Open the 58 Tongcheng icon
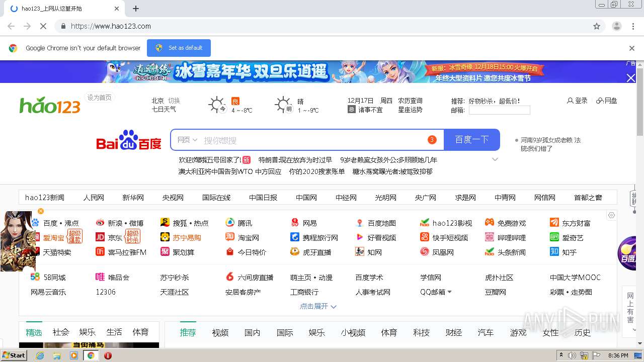 pos(35,277)
